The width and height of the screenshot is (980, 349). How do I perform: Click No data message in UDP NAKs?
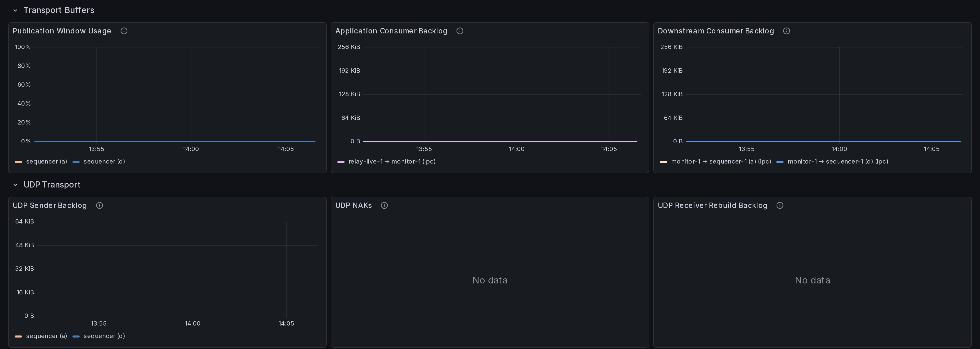click(x=490, y=280)
